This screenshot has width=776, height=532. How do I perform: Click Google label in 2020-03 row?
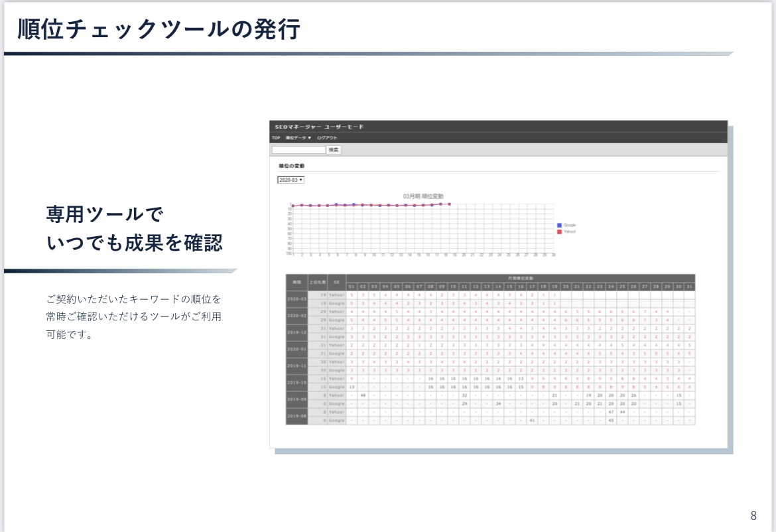click(336, 303)
